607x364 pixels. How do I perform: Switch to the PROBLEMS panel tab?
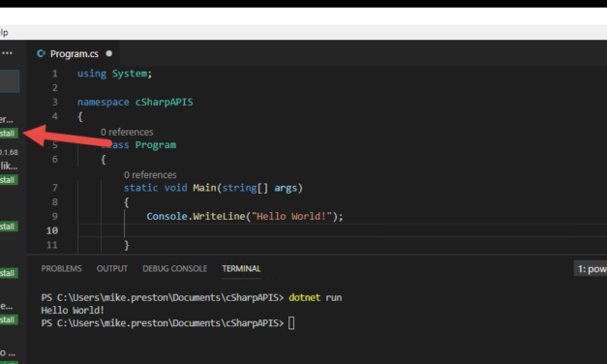pos(61,269)
